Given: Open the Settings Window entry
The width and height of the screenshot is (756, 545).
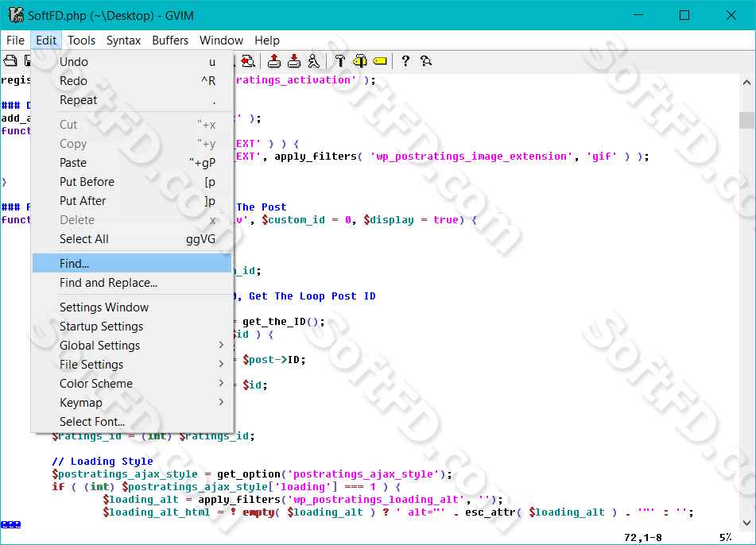Looking at the screenshot, I should (x=132, y=307).
